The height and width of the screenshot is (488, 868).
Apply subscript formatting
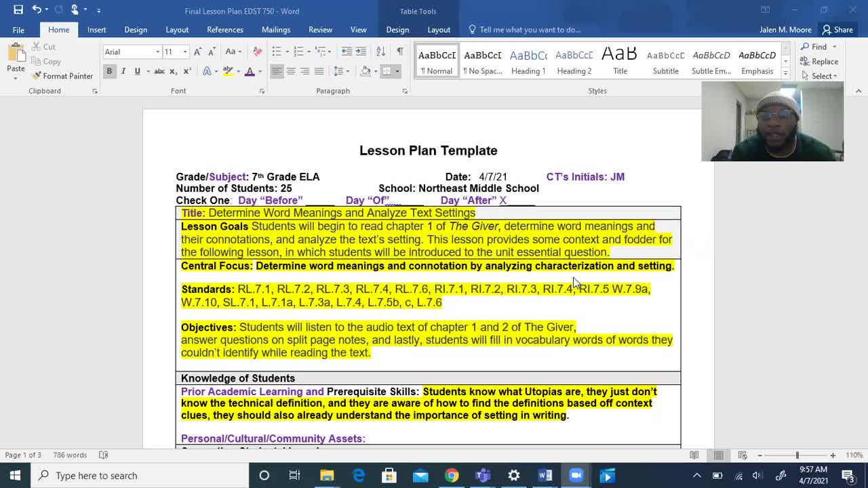tap(174, 71)
